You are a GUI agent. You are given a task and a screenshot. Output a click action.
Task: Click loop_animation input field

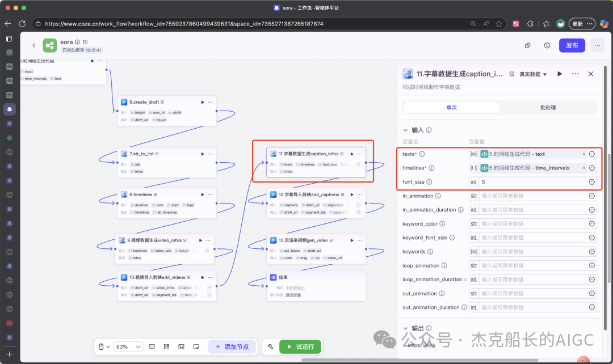pos(533,265)
